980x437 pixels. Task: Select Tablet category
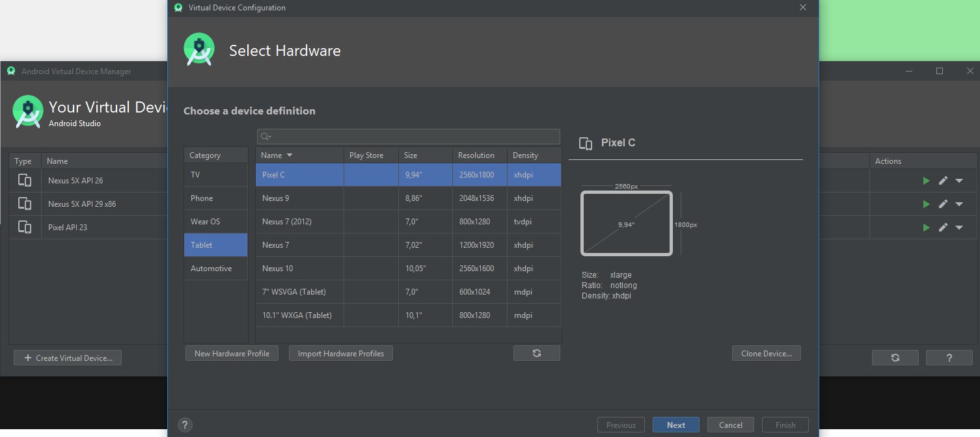[216, 245]
